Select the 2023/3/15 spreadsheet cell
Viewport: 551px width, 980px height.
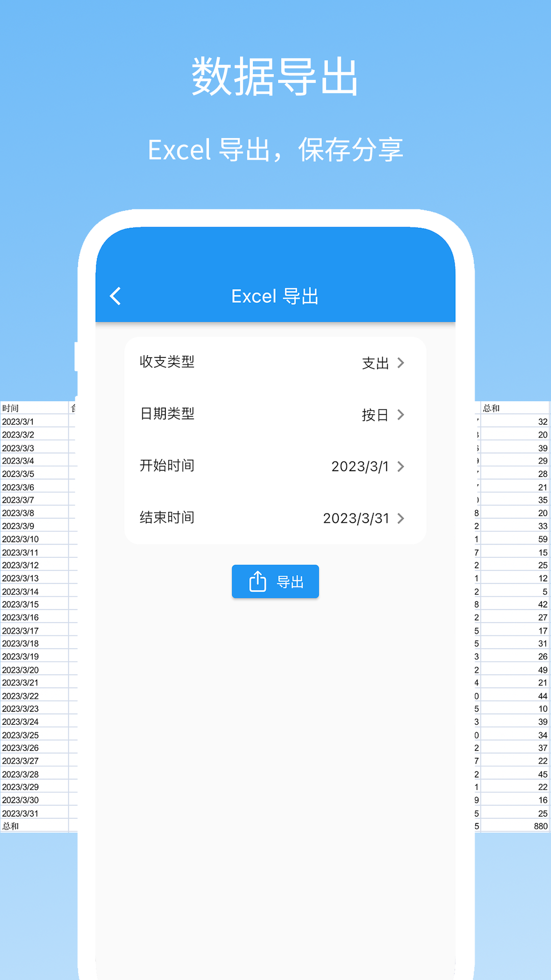point(20,604)
